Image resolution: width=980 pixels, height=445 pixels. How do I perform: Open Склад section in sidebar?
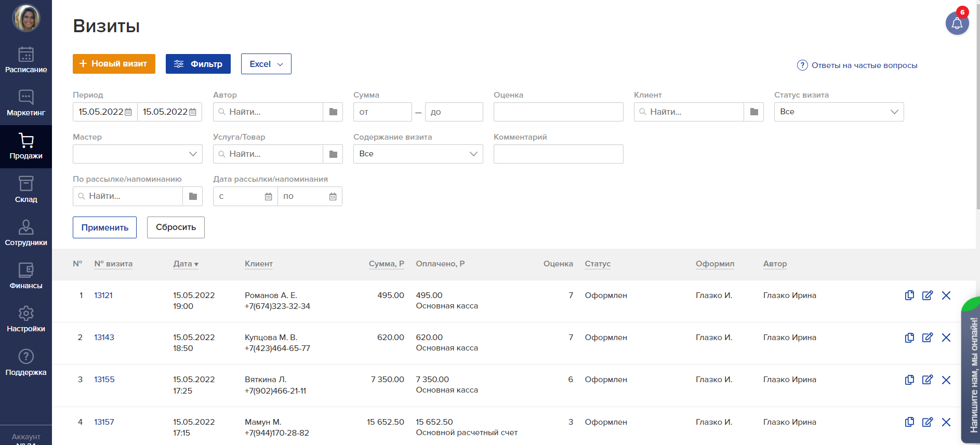[26, 190]
